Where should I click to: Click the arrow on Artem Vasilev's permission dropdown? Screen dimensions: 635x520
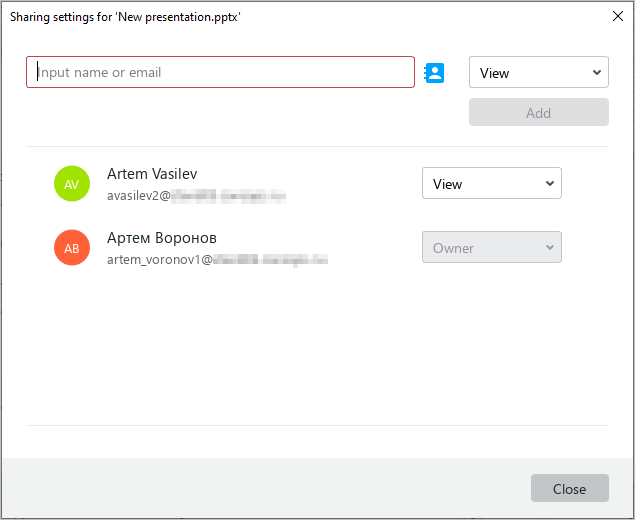click(549, 184)
